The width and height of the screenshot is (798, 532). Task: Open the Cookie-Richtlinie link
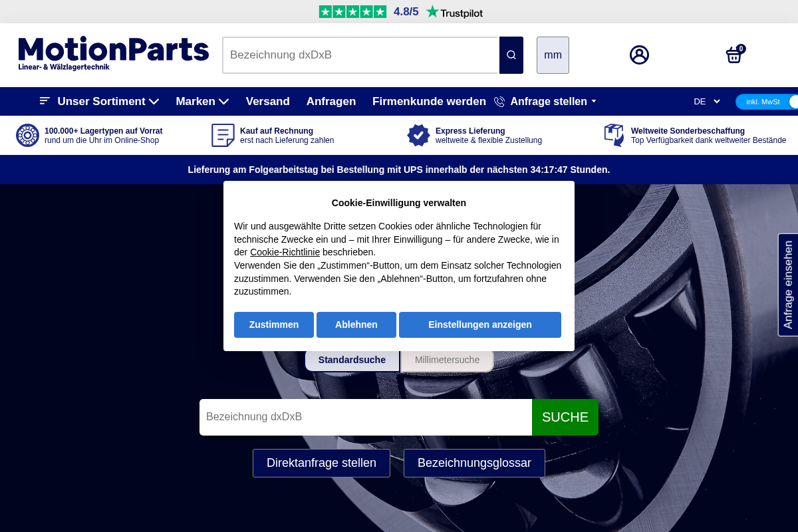tap(285, 252)
